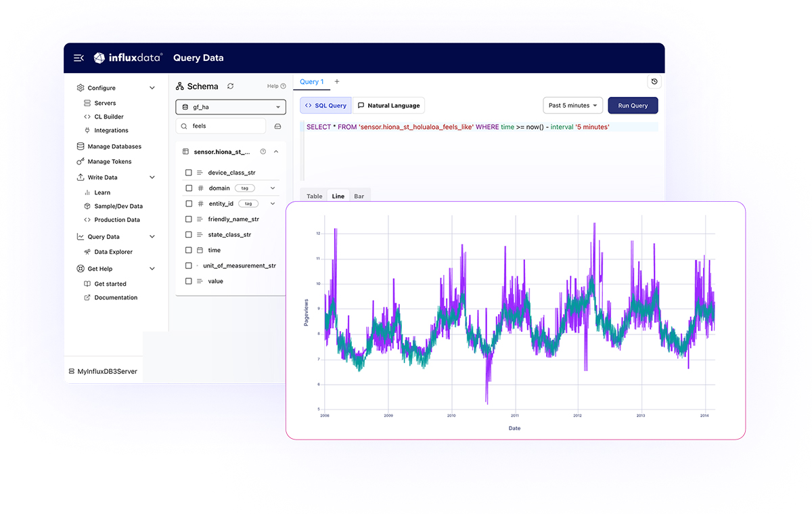The width and height of the screenshot is (812, 514).
Task: Check the device_class_str column checkbox
Action: pos(189,173)
